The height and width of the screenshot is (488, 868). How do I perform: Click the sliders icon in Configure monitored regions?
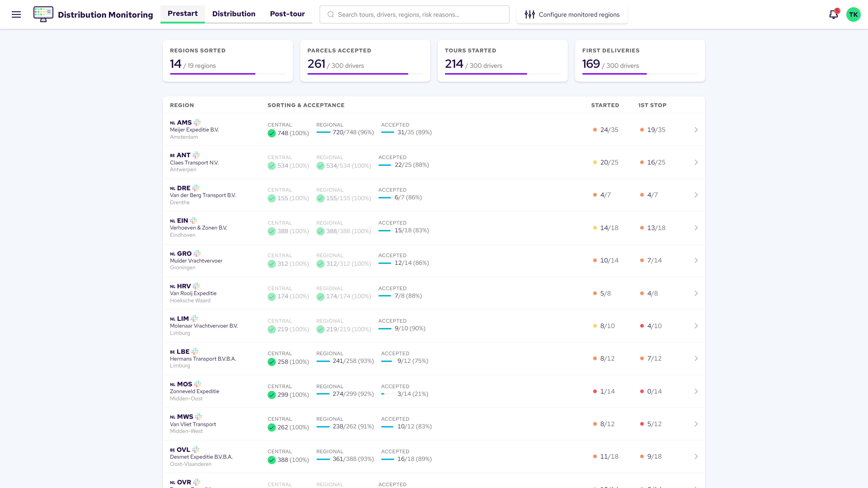click(x=530, y=14)
